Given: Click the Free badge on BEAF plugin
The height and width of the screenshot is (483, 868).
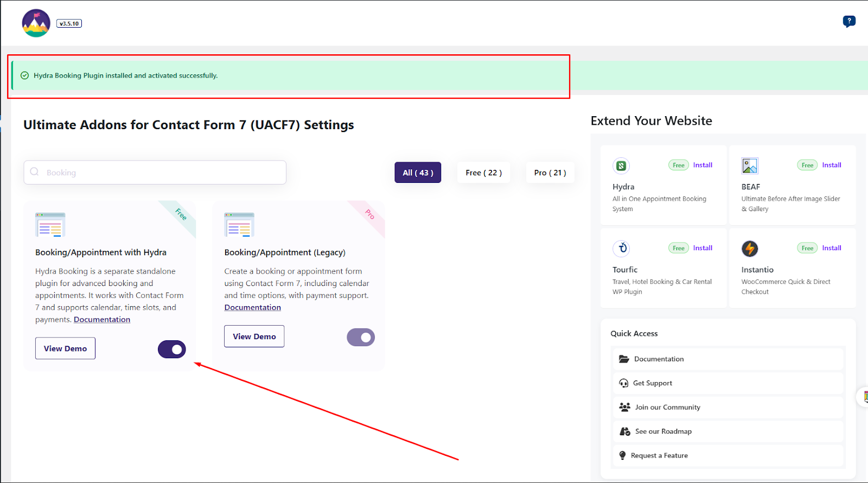Looking at the screenshot, I should pyautogui.click(x=807, y=165).
